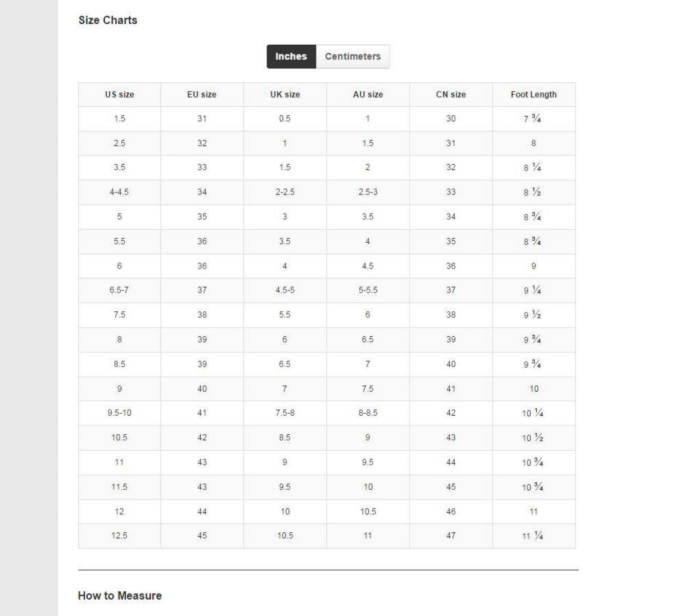Click the CN size 47 cell
The image size is (698, 616).
pos(451,535)
